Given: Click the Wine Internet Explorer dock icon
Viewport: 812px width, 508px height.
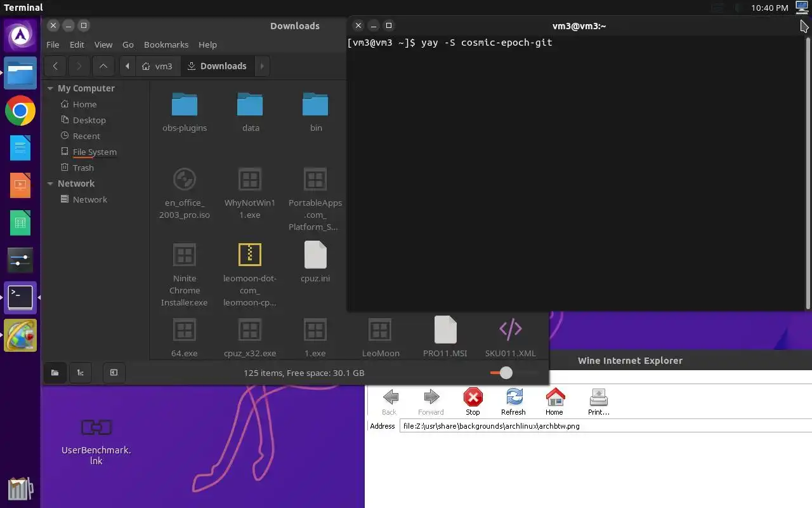Looking at the screenshot, I should pyautogui.click(x=20, y=335).
